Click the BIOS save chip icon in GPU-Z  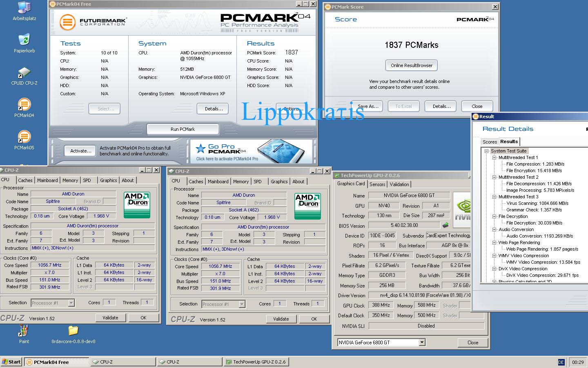click(445, 225)
